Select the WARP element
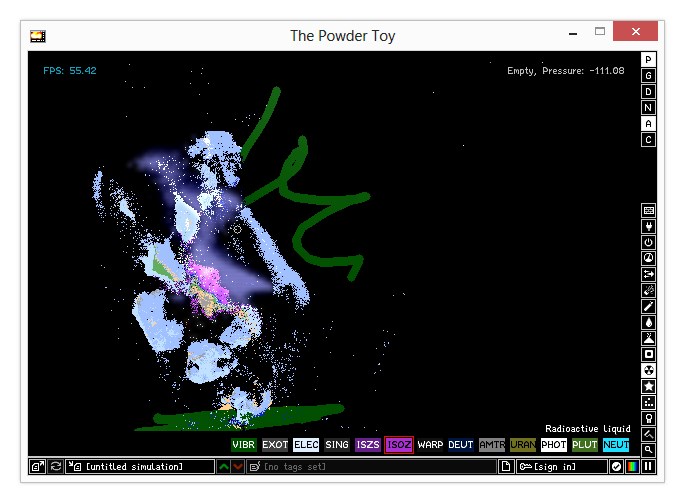 pyautogui.click(x=430, y=445)
